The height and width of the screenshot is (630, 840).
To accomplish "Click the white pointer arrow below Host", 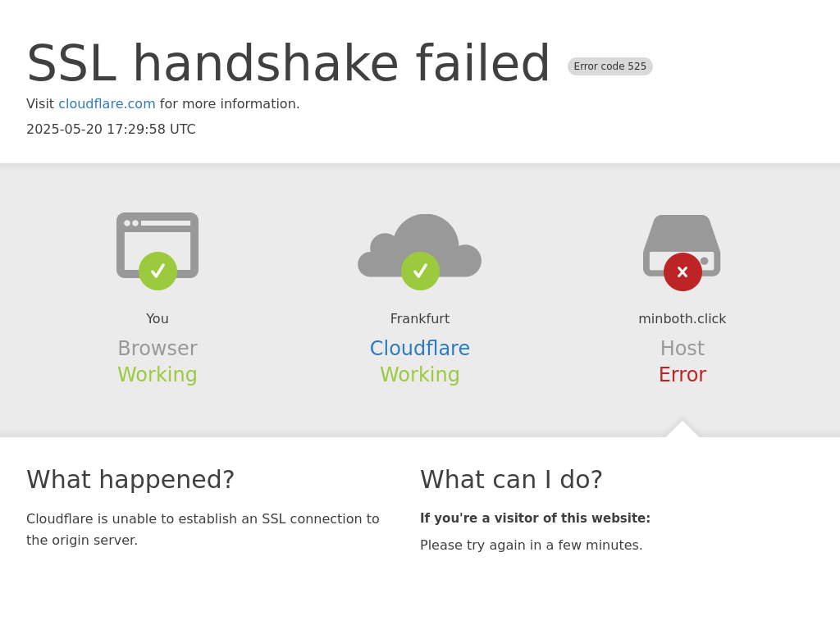I will (x=682, y=429).
